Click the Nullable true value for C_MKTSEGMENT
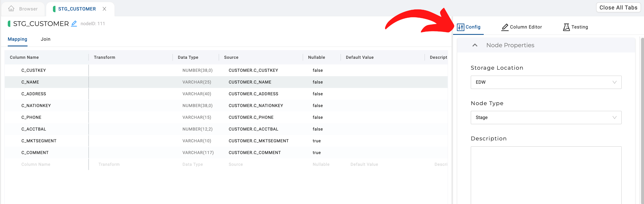Screen dimensions: 644x204 317,141
